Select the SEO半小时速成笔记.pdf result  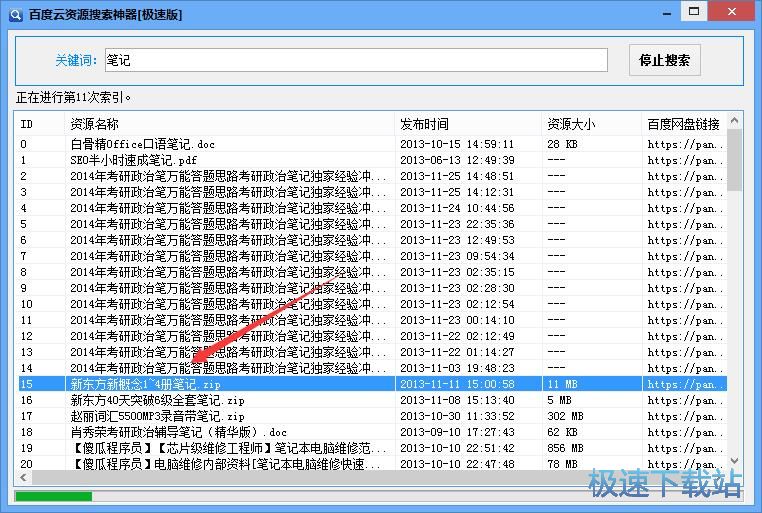coord(134,160)
